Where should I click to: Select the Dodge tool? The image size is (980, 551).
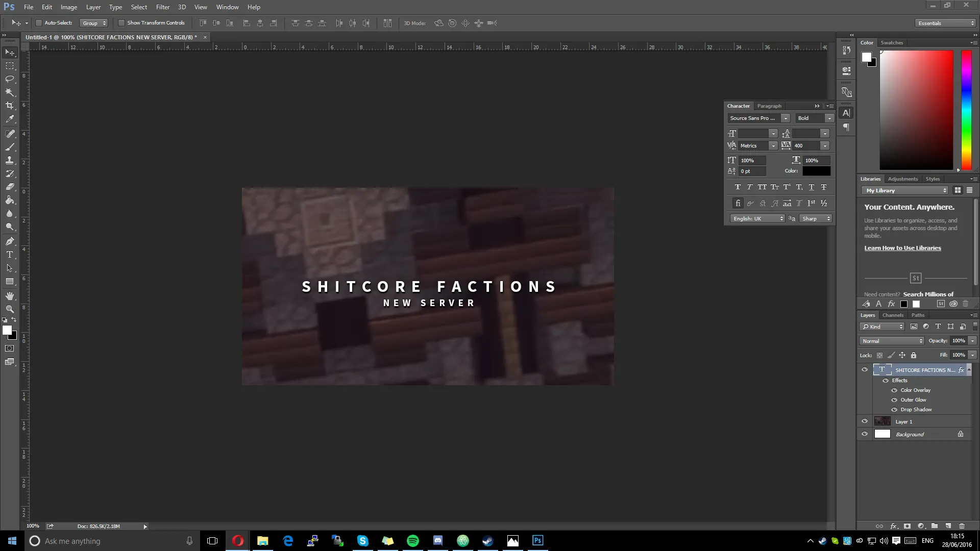point(10,227)
